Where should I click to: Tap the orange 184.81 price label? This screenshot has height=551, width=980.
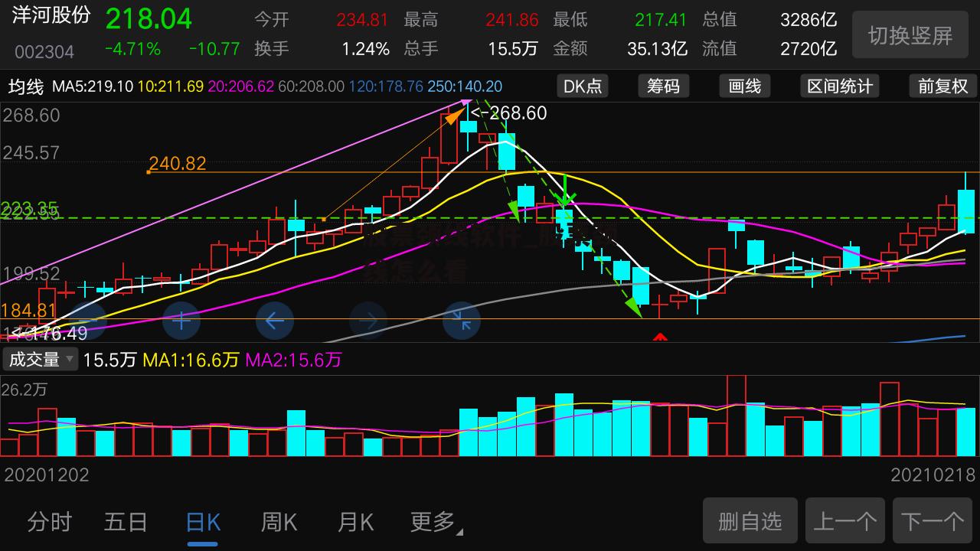tap(29, 310)
